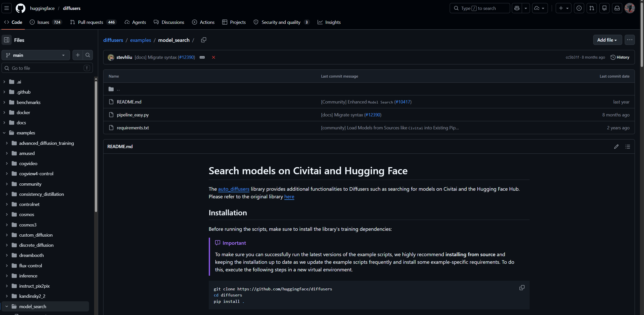The width and height of the screenshot is (644, 315).
Task: Open more options ellipsis next to Add file
Action: tap(630, 40)
